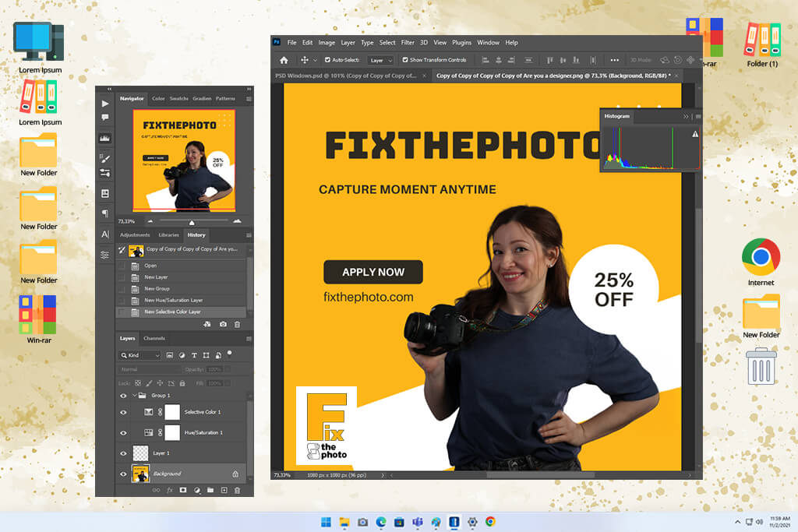Hide Layer 1 using its eye icon
Viewport: 798px width, 532px height.
pos(123,453)
